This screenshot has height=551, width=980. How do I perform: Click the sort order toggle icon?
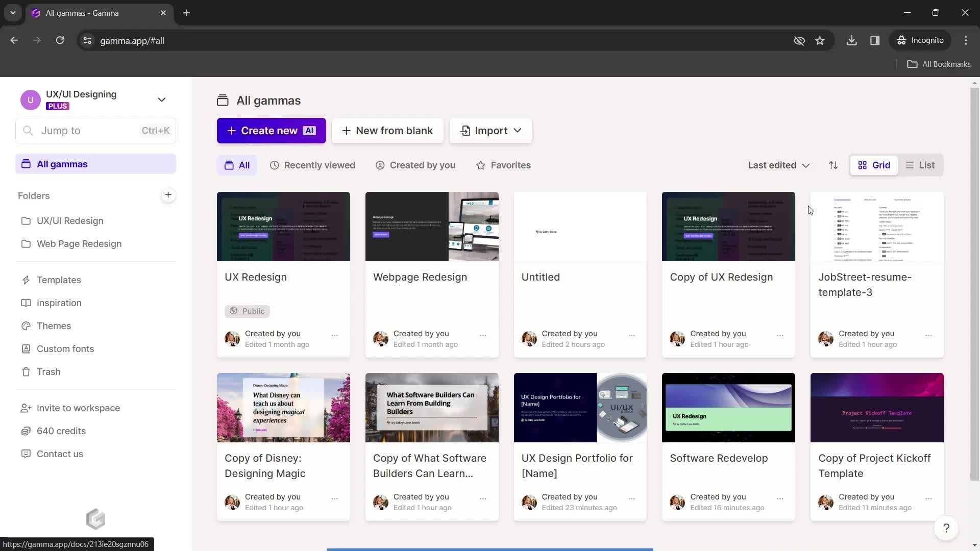832,165
